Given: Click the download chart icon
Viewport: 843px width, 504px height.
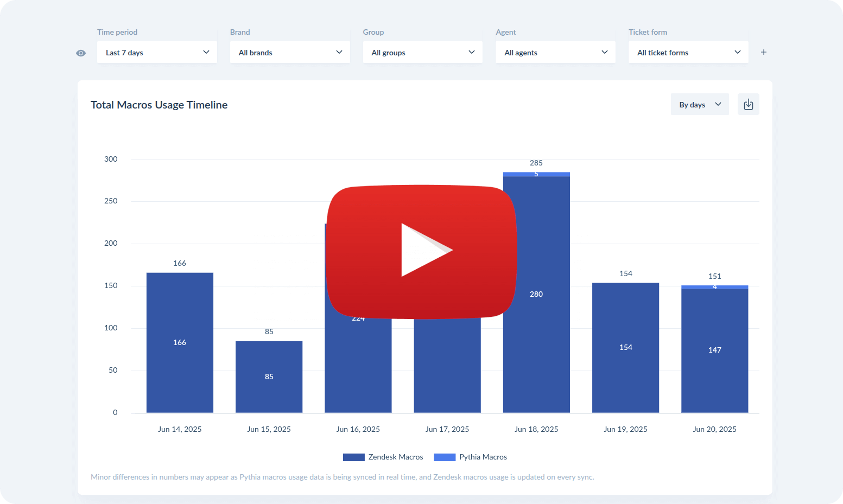Looking at the screenshot, I should tap(748, 105).
